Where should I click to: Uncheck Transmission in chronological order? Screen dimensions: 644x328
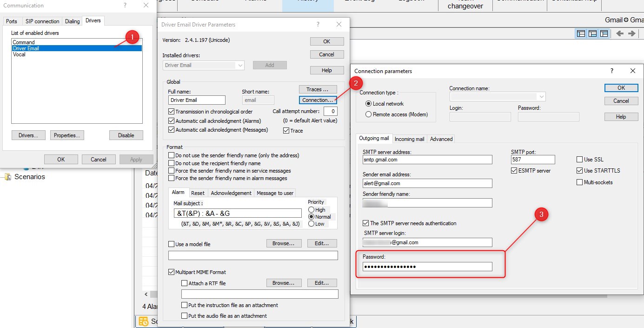(x=171, y=112)
